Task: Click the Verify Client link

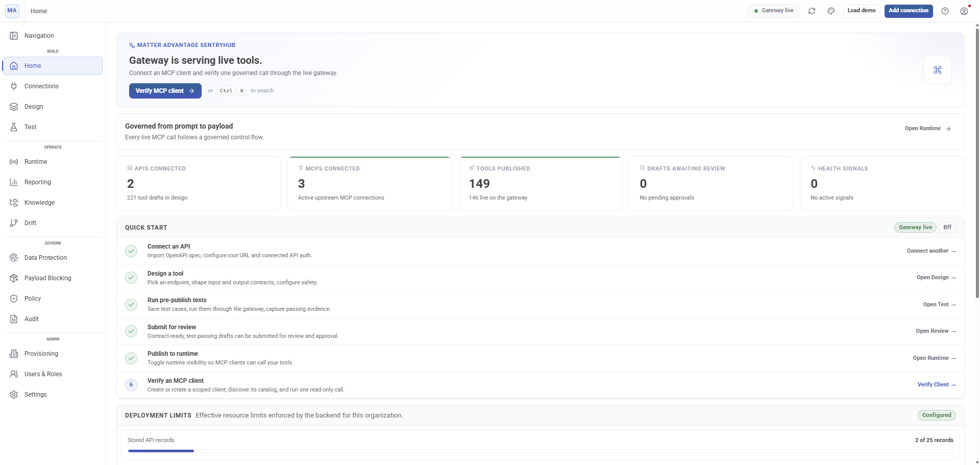Action: pos(937,385)
